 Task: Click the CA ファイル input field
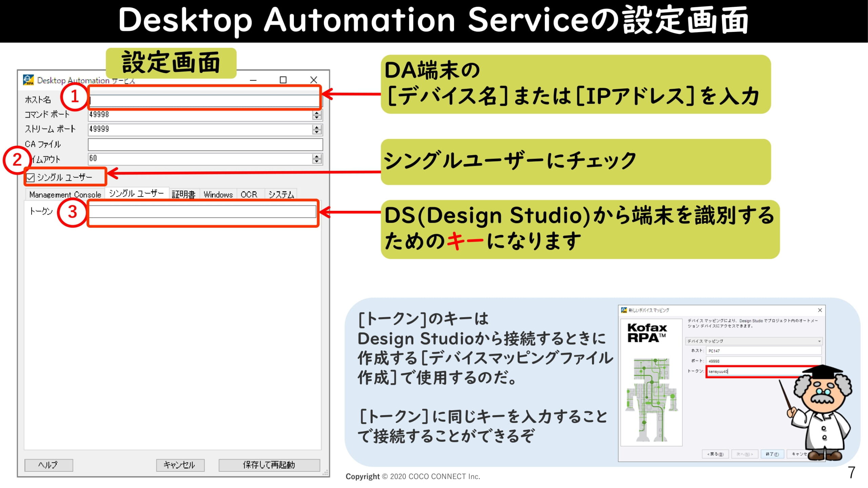[x=205, y=144]
